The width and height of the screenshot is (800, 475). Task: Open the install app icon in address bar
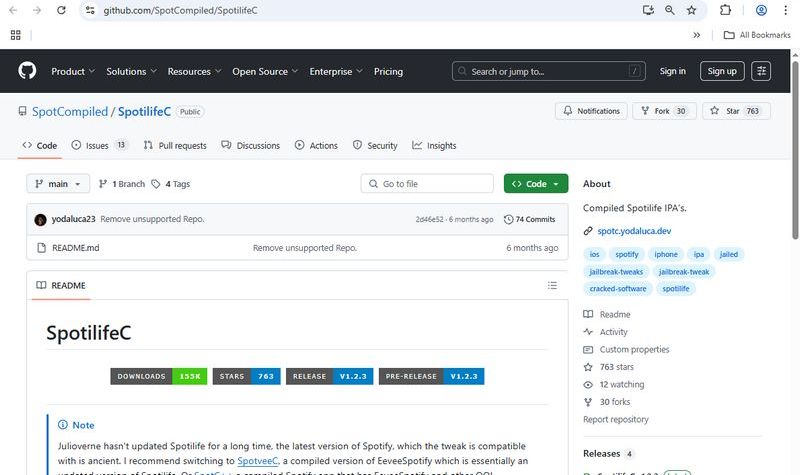coord(648,10)
